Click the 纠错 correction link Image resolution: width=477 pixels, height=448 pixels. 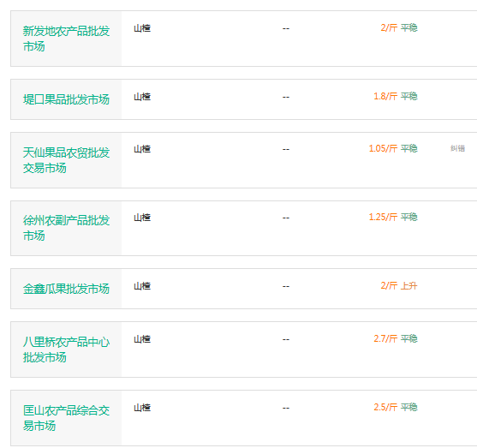[457, 148]
